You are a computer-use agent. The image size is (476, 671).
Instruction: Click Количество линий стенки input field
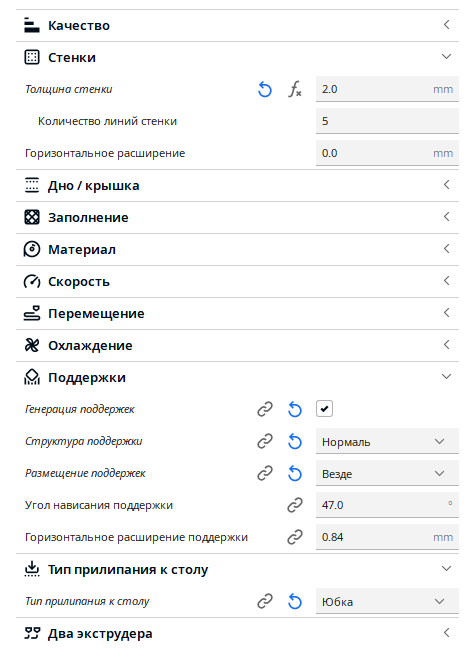(387, 121)
